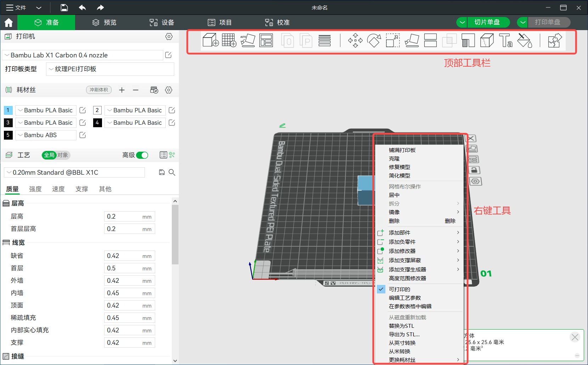Switch process scope to 对象
Screen dimensions: 588x365
63,155
